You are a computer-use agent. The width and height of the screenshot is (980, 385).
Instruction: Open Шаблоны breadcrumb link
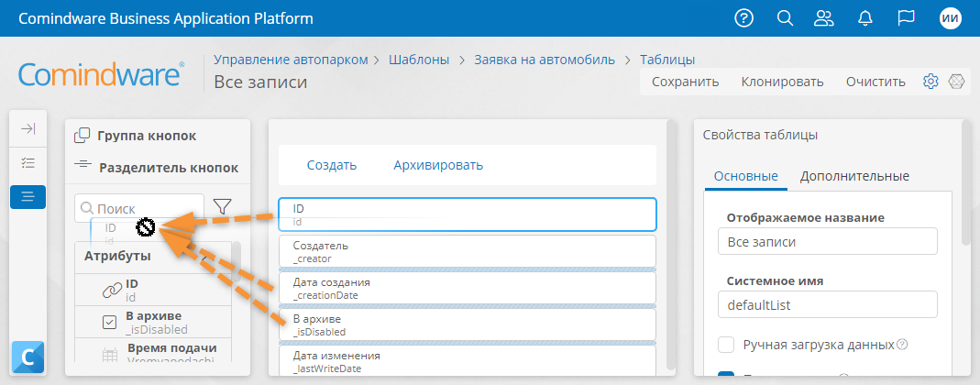[419, 60]
